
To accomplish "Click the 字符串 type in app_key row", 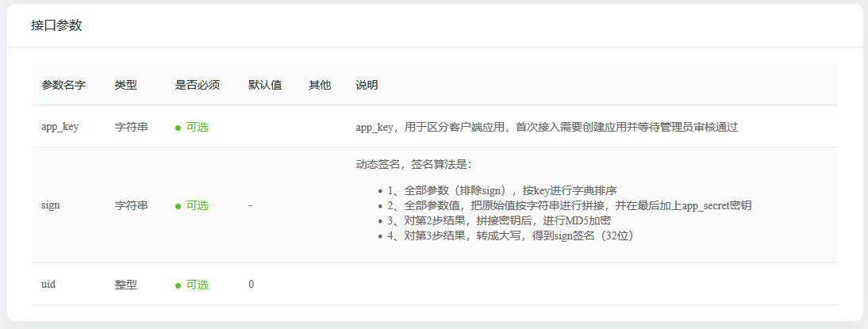I will [131, 127].
